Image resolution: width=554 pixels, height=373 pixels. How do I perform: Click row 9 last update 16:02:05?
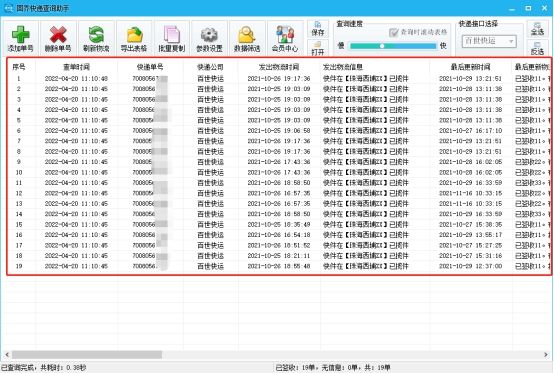(x=471, y=162)
